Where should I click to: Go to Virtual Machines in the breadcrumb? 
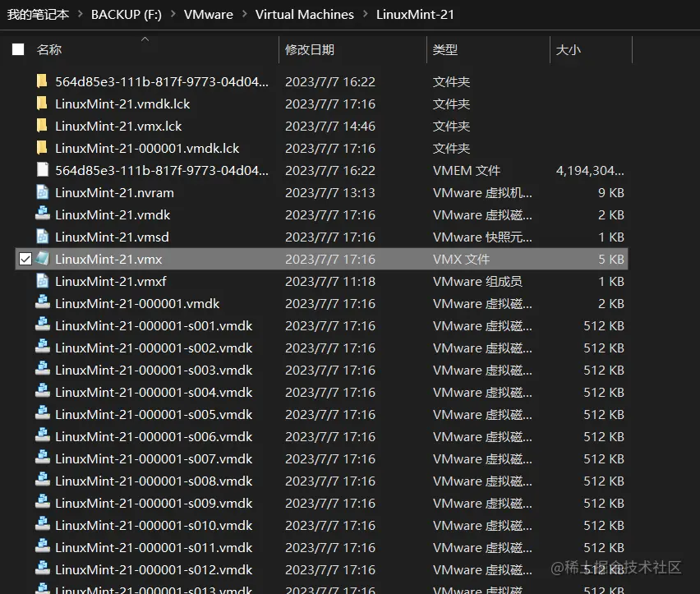[x=305, y=14]
